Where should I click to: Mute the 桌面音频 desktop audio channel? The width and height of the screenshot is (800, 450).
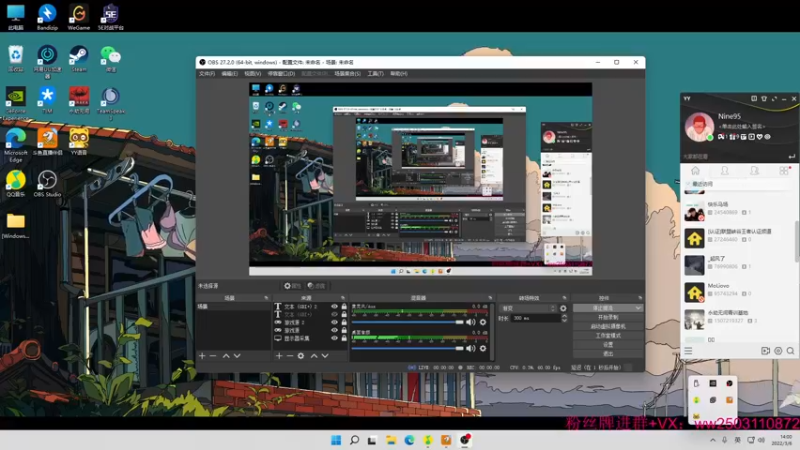click(470, 348)
